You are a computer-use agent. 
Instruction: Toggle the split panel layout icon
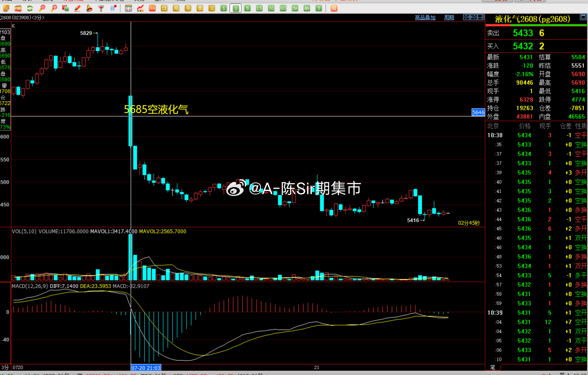[x=481, y=17]
